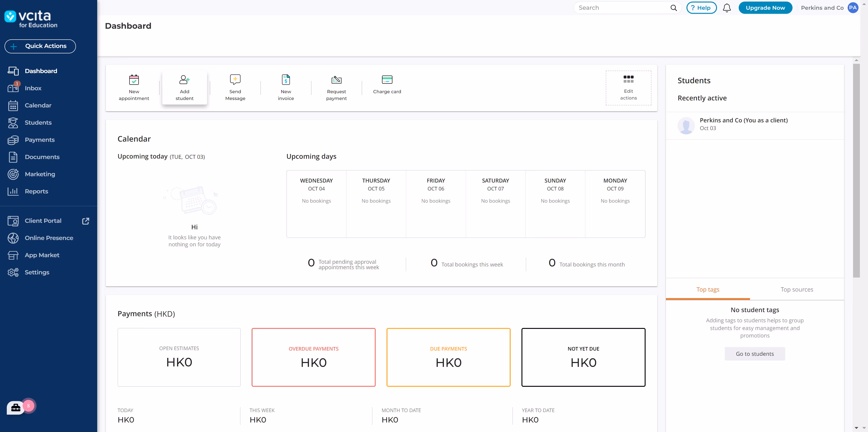Select the Request payment icon
The width and height of the screenshot is (868, 432).
[x=336, y=80]
